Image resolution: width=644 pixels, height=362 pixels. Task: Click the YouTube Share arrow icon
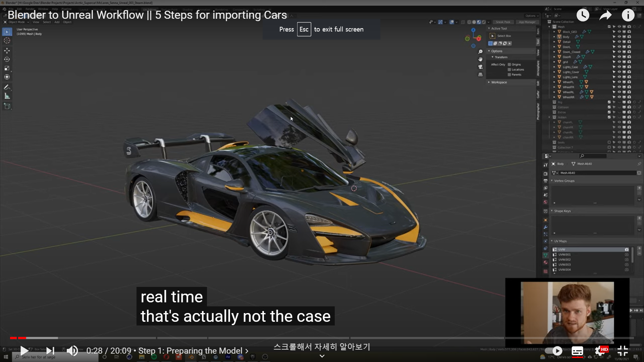(x=605, y=15)
